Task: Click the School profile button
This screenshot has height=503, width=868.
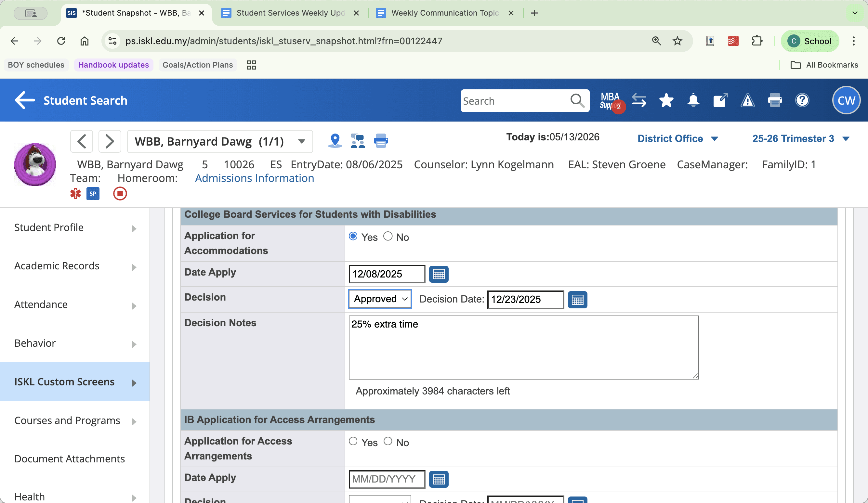Action: (810, 41)
